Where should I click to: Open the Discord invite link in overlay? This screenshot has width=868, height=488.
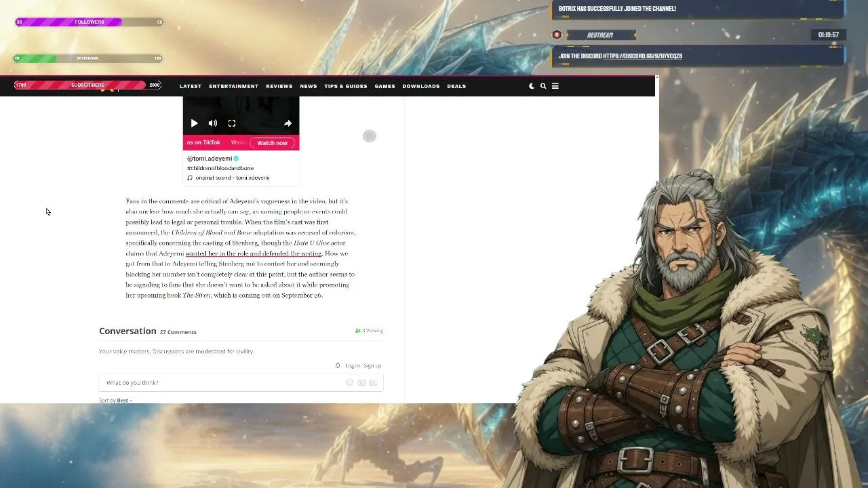point(642,56)
